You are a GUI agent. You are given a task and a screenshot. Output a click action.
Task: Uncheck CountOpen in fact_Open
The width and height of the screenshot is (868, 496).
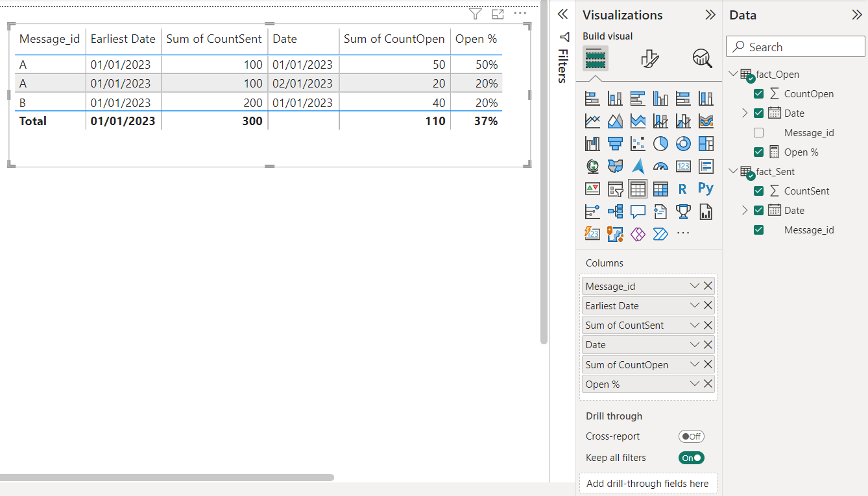[758, 93]
